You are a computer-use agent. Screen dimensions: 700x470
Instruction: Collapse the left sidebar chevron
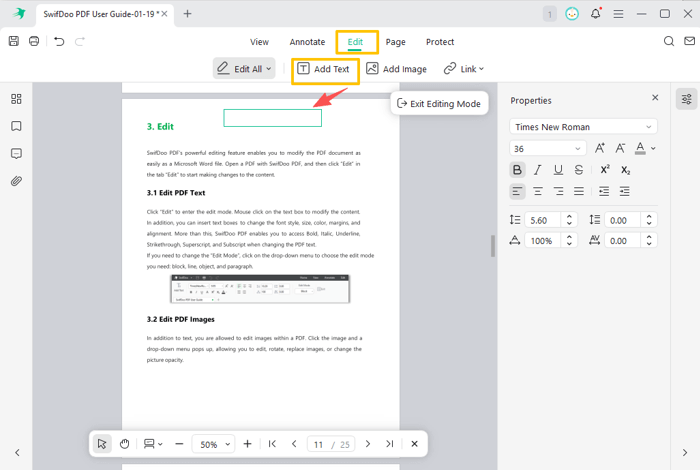pos(17,453)
